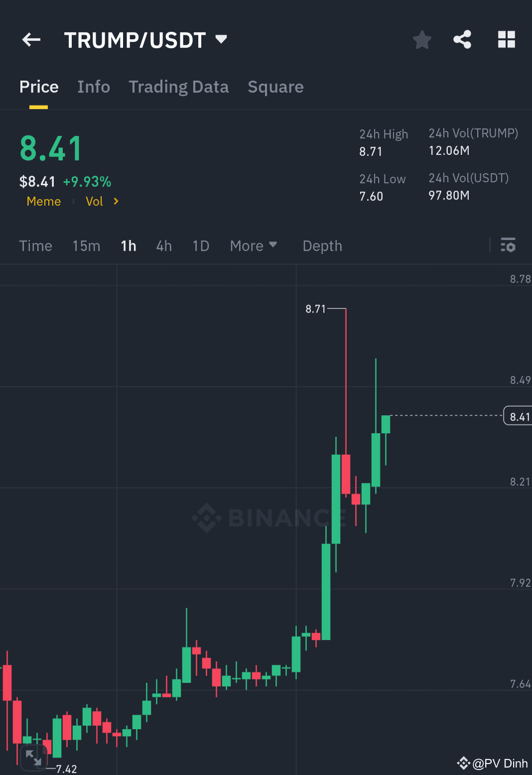Image resolution: width=532 pixels, height=775 pixels.
Task: Open the Meme tag link
Action: (x=43, y=201)
